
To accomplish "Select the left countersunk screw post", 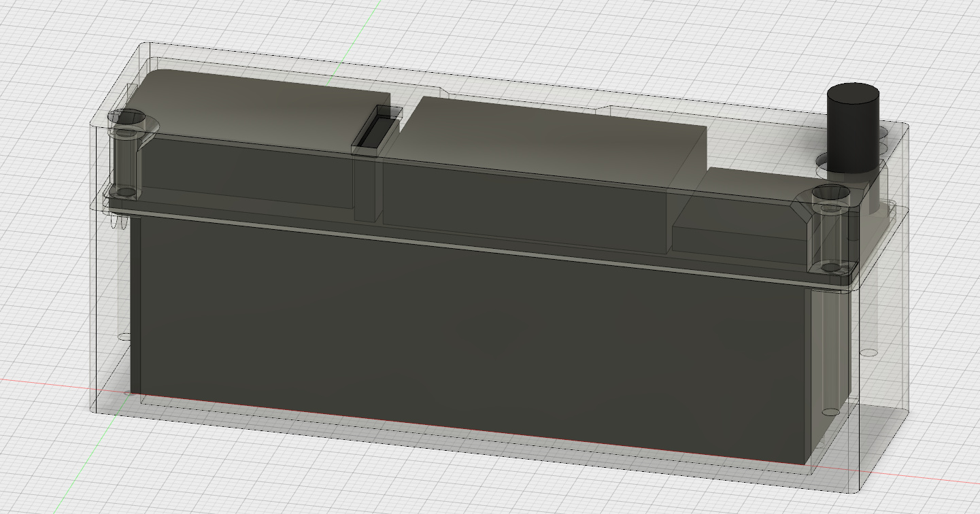I will [x=127, y=156].
